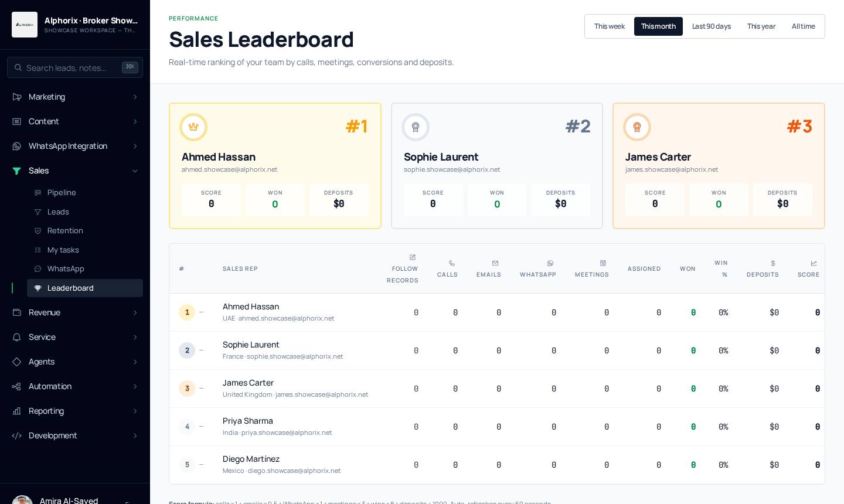Expand the Content section chevron

click(135, 121)
